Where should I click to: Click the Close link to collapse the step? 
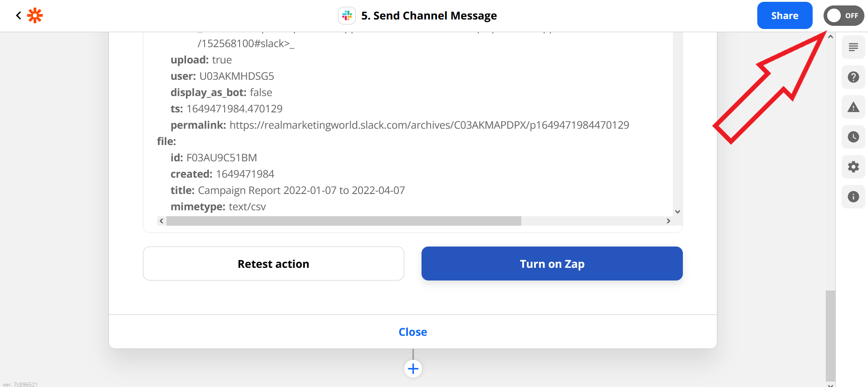[412, 332]
